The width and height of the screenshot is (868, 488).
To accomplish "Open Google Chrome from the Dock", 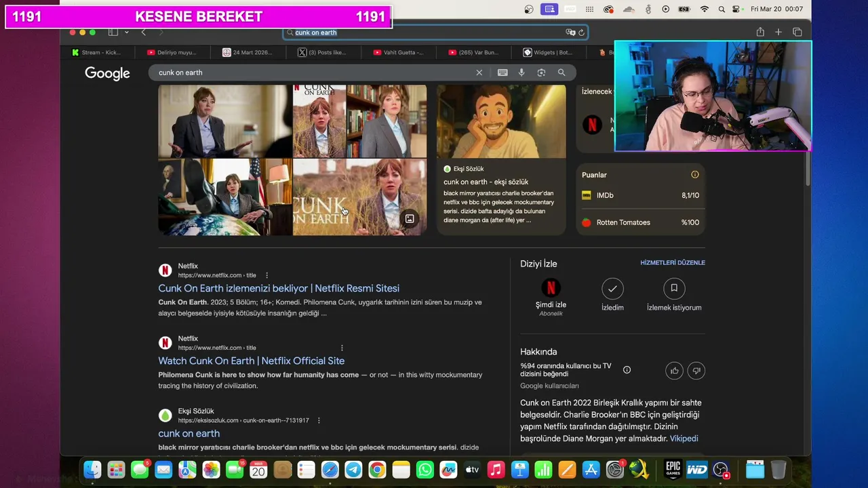I will coord(377,469).
